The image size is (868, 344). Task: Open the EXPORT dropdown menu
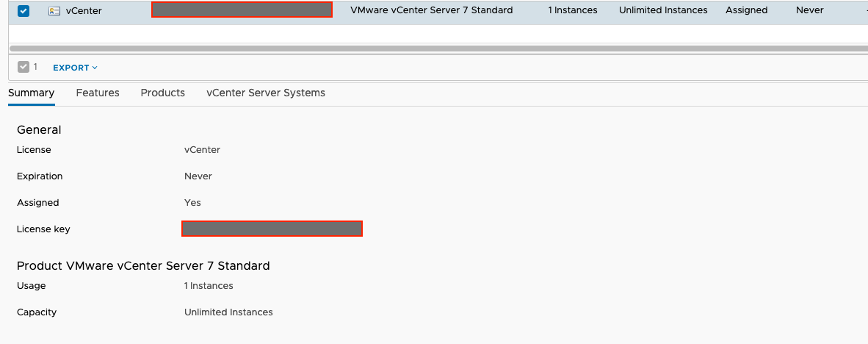(71, 68)
